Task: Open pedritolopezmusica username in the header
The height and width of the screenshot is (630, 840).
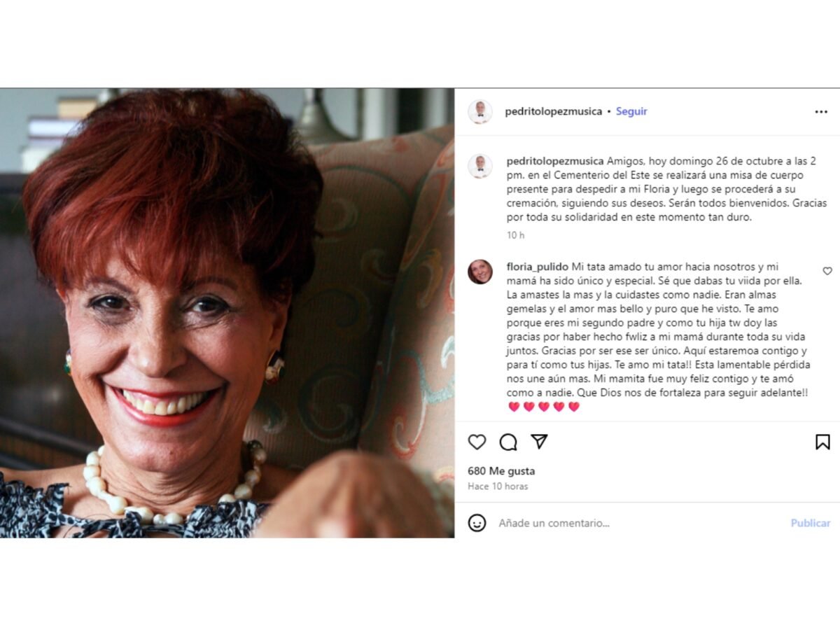Action: [x=554, y=111]
